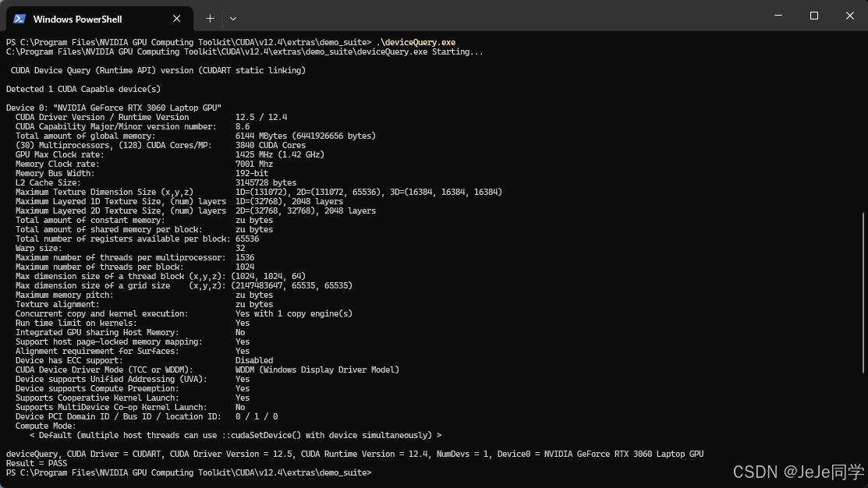Click the PowerShell icon on the tab

(x=19, y=19)
